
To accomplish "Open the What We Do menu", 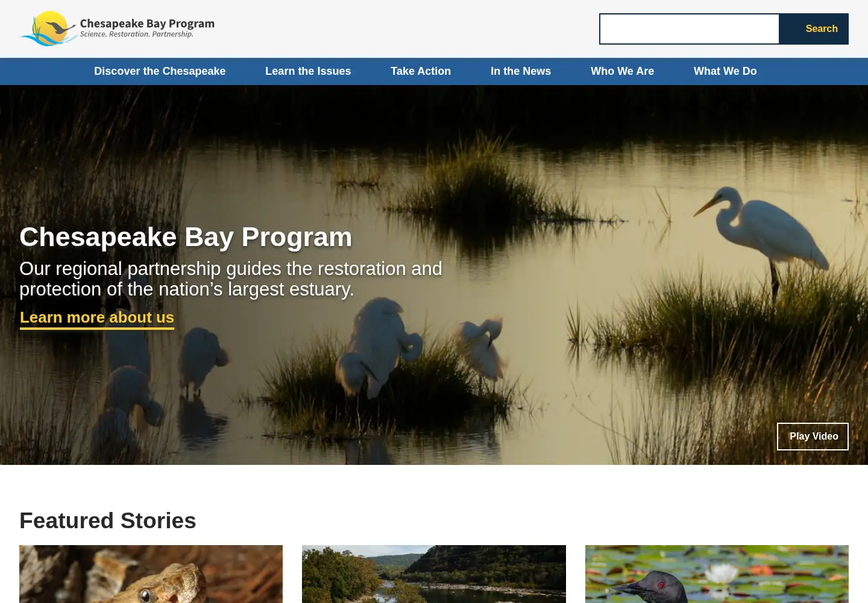I will tap(725, 71).
